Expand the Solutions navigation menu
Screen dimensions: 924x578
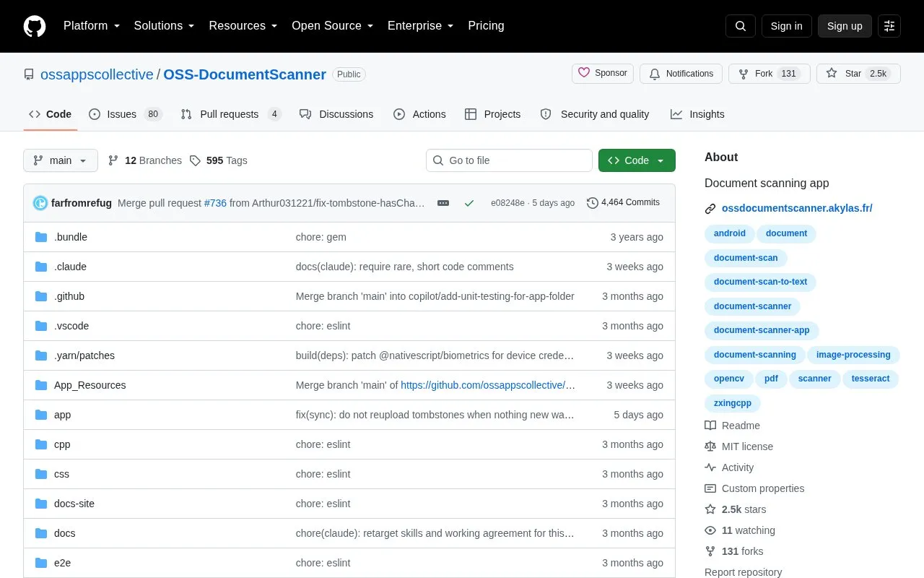point(164,26)
